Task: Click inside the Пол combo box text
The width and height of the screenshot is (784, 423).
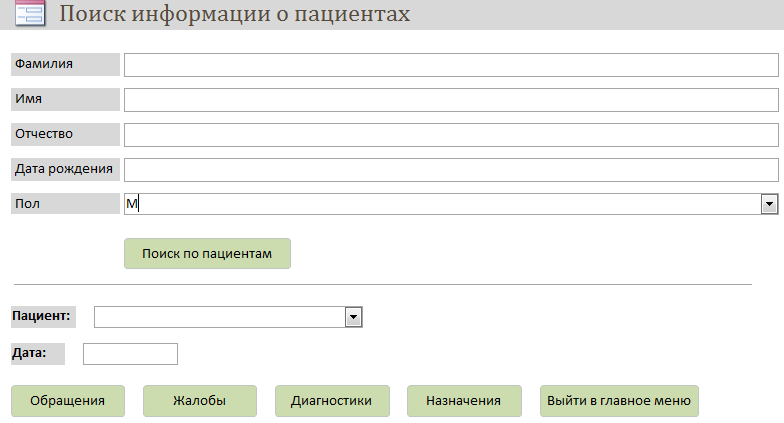Action: 442,204
